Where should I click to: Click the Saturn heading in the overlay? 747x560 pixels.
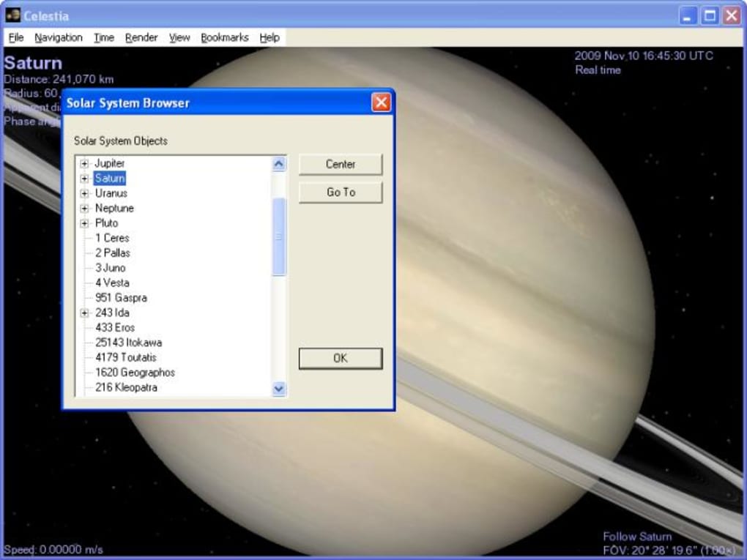[x=33, y=63]
